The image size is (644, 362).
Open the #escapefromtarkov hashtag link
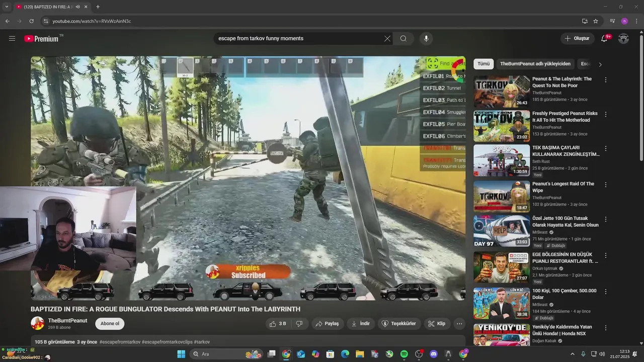pyautogui.click(x=120, y=342)
